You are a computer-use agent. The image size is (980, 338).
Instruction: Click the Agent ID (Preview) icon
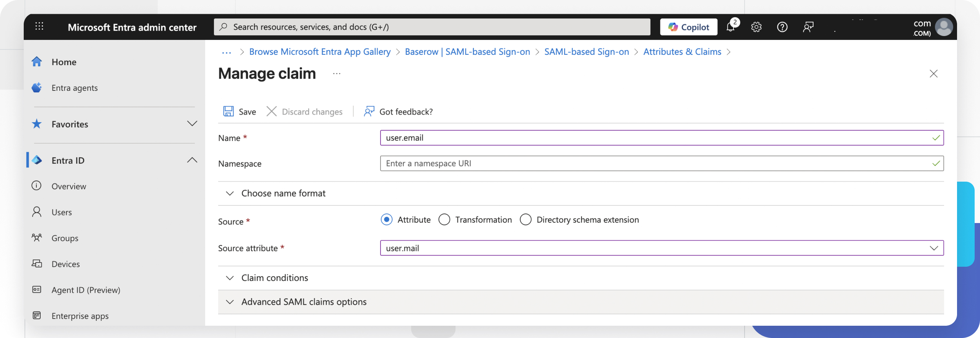(x=37, y=289)
